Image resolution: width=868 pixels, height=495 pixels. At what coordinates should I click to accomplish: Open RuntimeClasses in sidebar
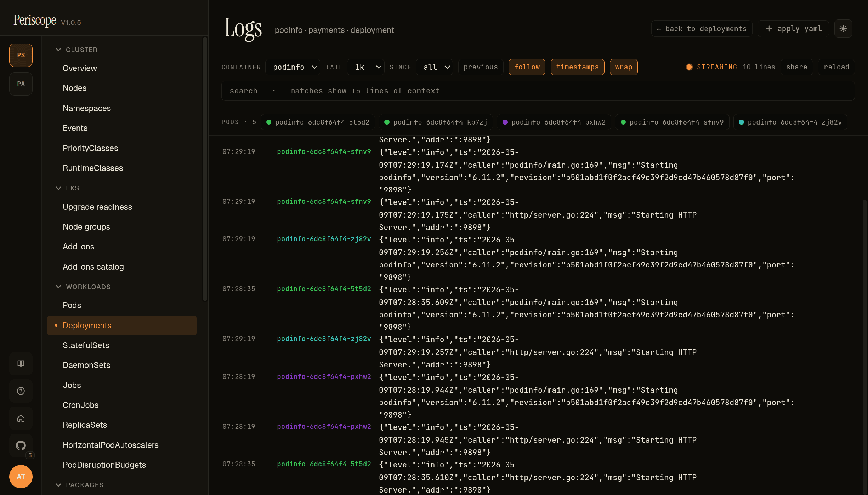(x=122, y=168)
